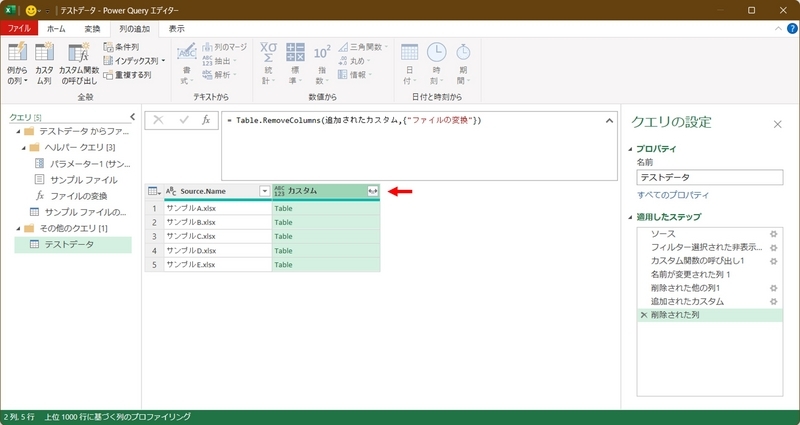Screen dimensions: 800x425
Task: Open the Rounding (丸め) option
Action: tap(355, 61)
